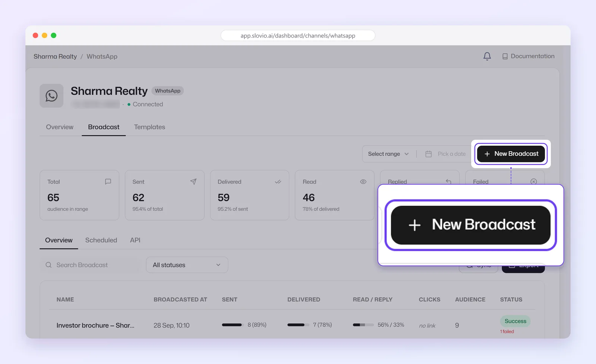This screenshot has height=364, width=596.
Task: Click the search magnifier icon
Action: (48, 265)
